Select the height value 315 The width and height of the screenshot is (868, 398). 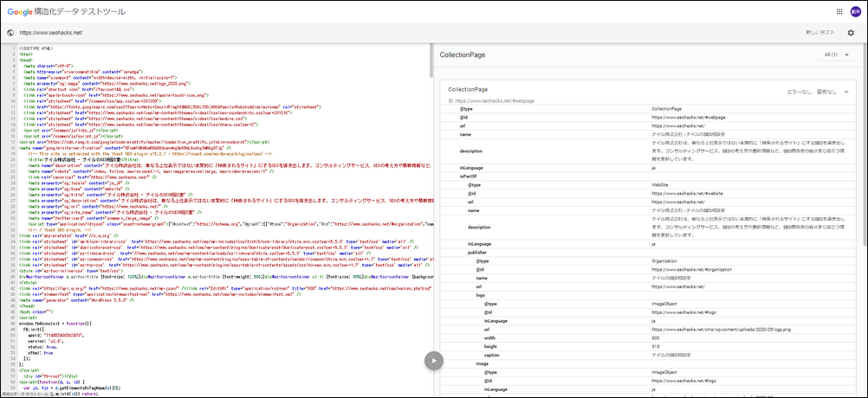(x=656, y=346)
